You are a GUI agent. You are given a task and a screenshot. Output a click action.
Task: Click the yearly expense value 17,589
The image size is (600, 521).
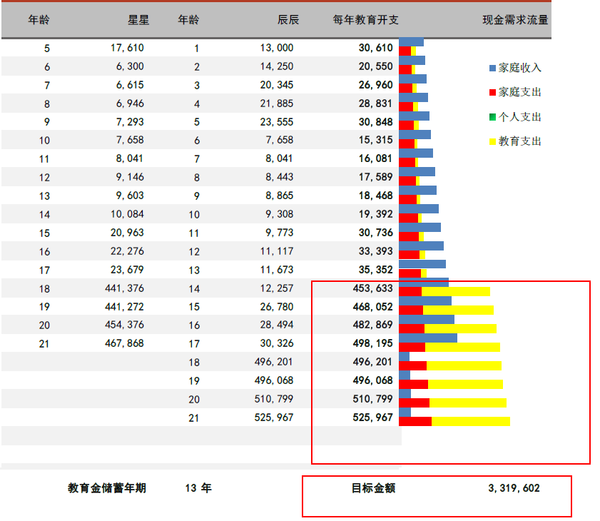[376, 177]
